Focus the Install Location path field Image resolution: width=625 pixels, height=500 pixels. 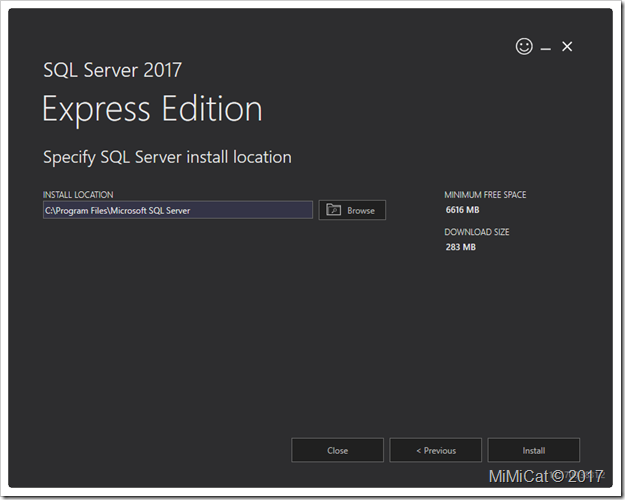[x=178, y=210]
